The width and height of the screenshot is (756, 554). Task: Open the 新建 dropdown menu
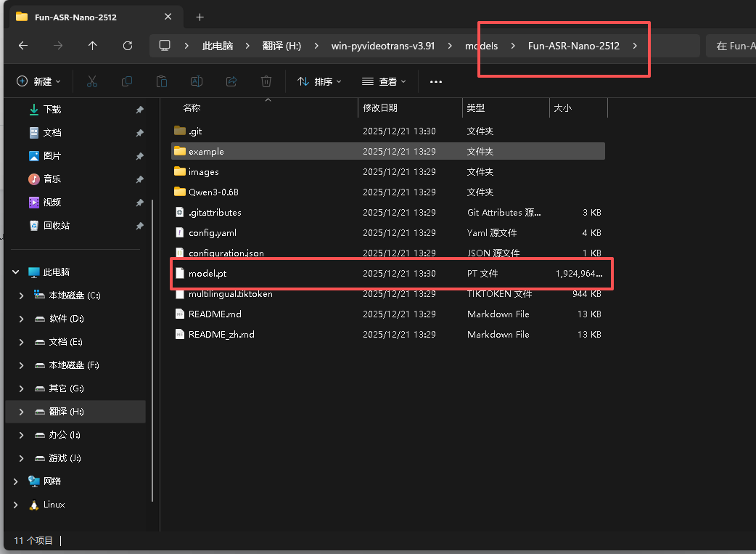tap(39, 82)
